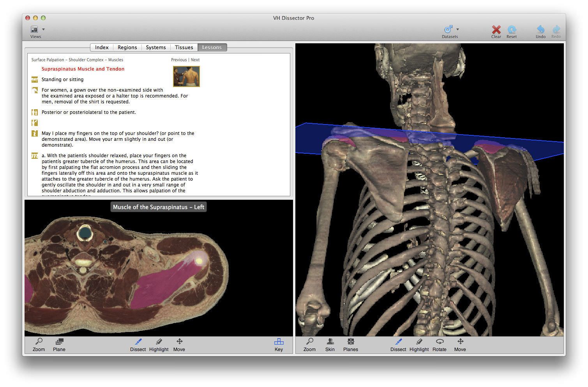Viewport: 588px width, 387px height.
Task: Click the Reset icon in toolbar
Action: [512, 30]
